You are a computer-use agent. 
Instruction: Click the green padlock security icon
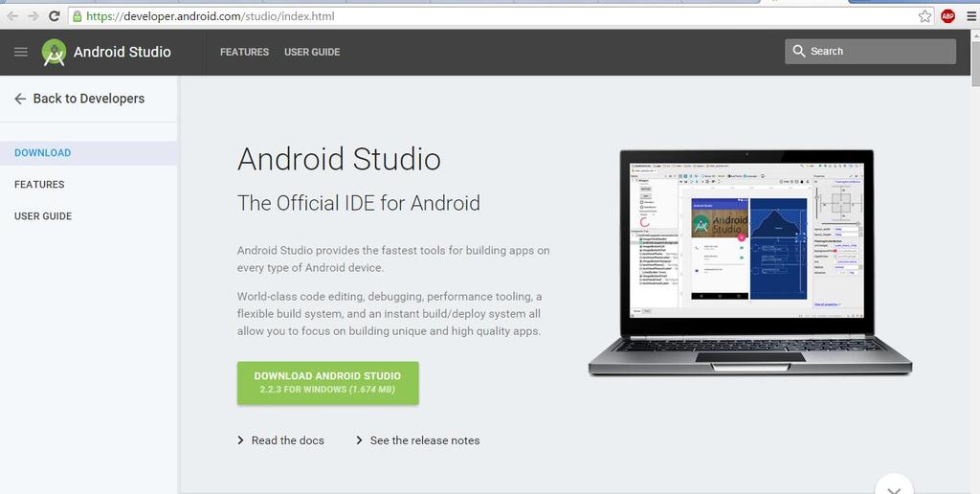point(78,16)
